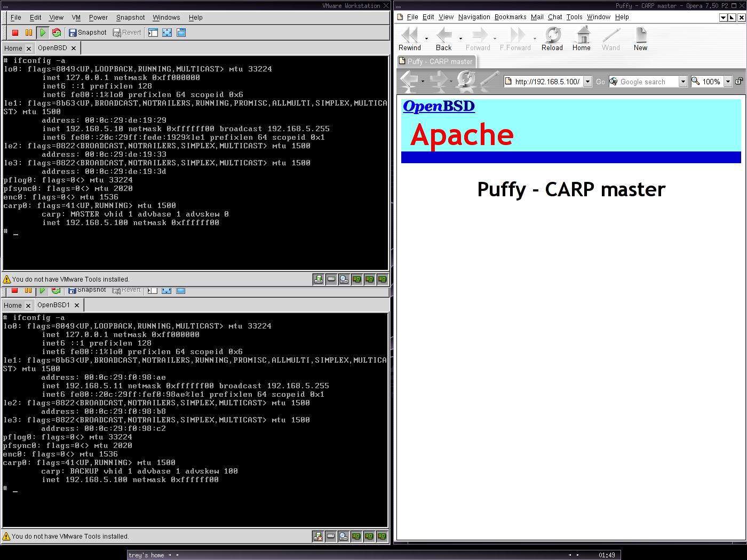Select the Puffy - CARP master page tab
The height and width of the screenshot is (560, 747).
coord(436,61)
